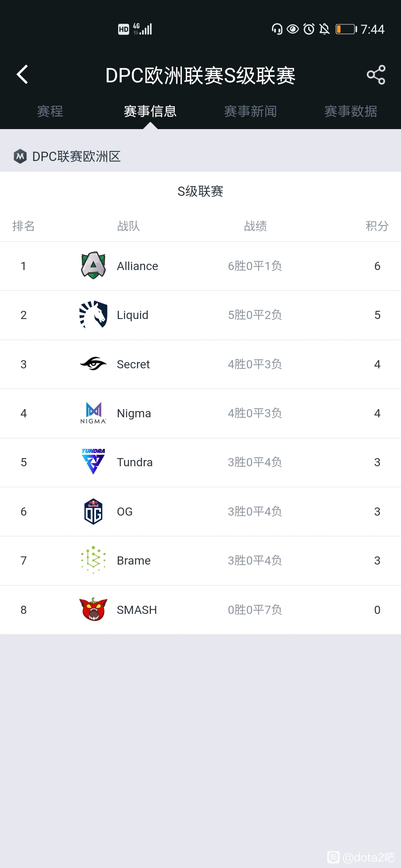Tap the 战绩 column header

(255, 226)
